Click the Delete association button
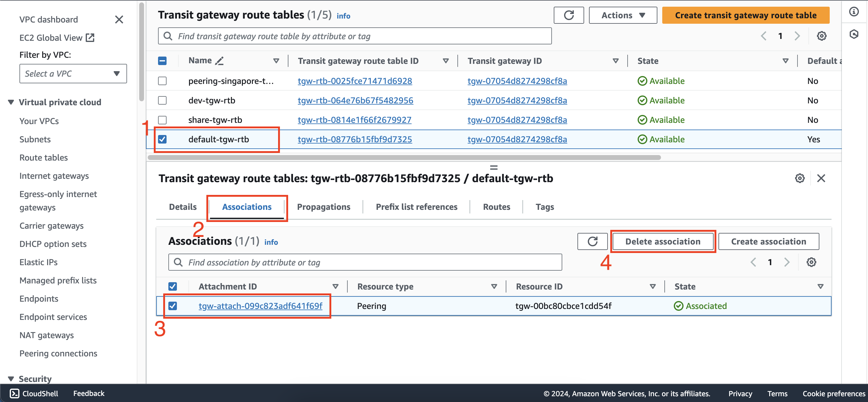868x402 pixels. pyautogui.click(x=663, y=241)
